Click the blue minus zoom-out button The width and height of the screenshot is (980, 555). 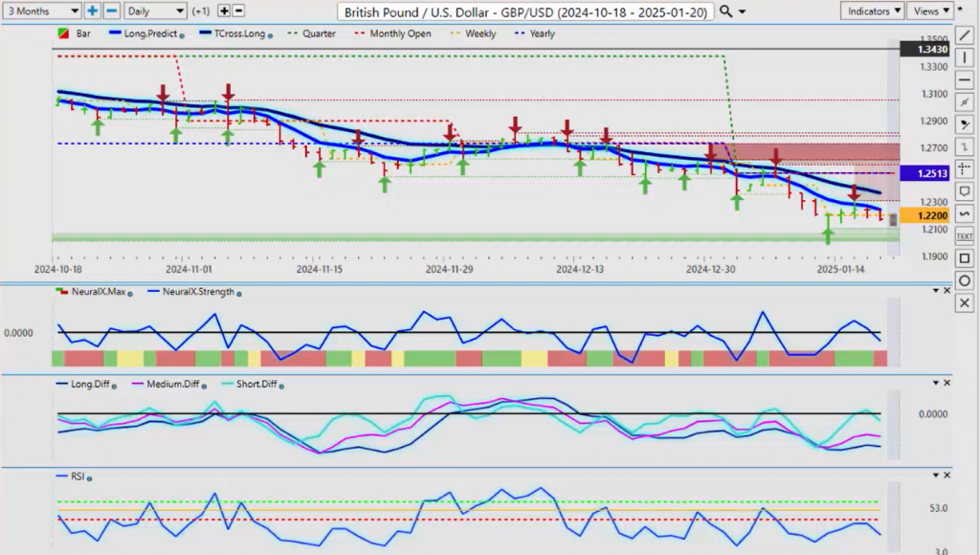[111, 11]
